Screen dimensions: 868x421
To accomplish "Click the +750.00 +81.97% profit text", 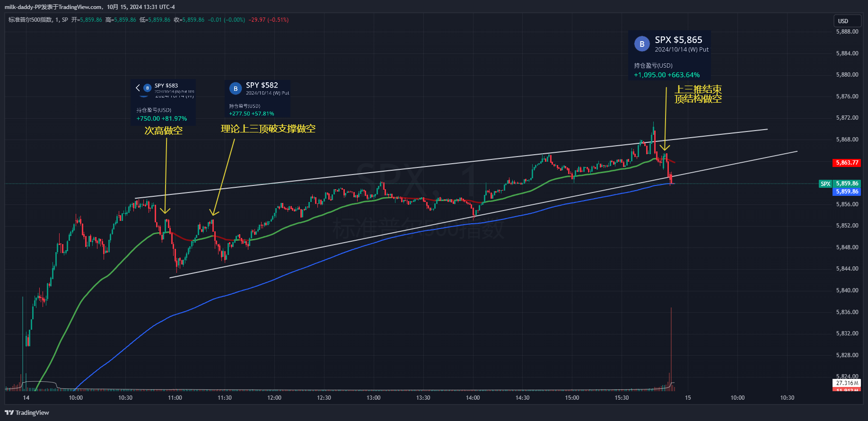I will [162, 119].
